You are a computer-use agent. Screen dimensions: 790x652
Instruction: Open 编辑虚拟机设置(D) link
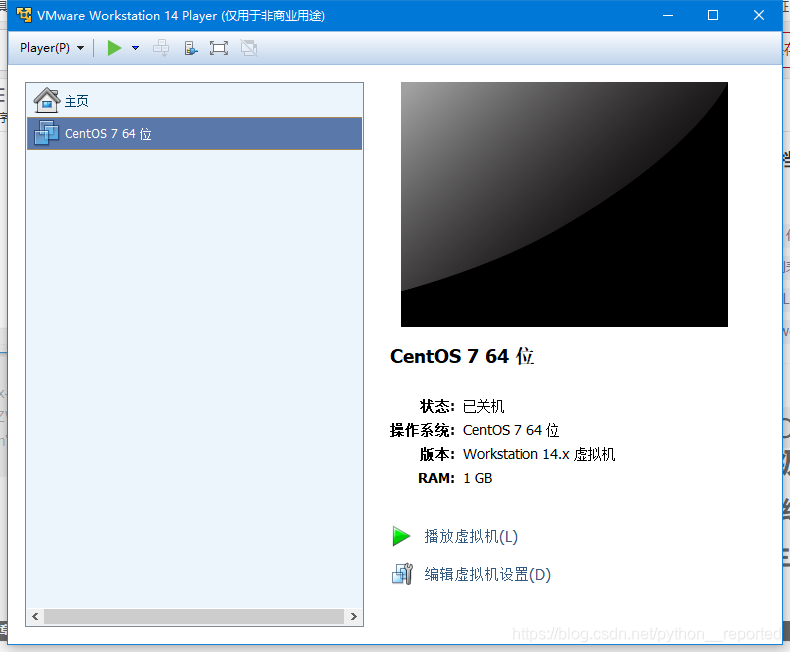488,574
